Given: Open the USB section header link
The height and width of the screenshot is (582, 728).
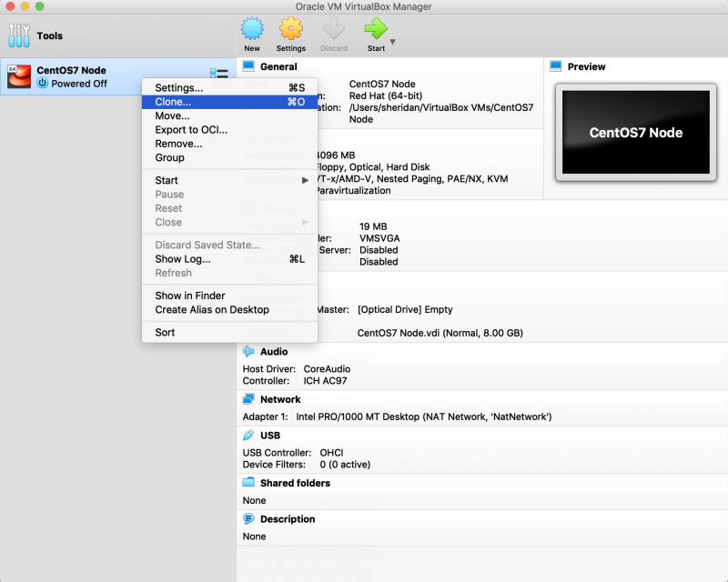Looking at the screenshot, I should tap(270, 436).
